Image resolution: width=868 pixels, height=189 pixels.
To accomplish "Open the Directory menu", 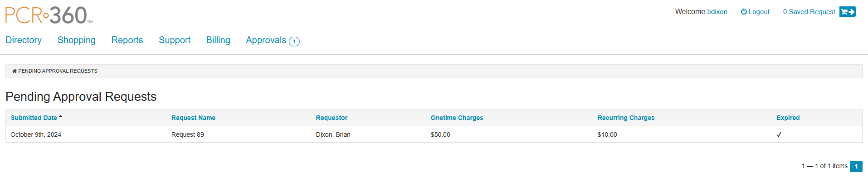I will (x=24, y=40).
